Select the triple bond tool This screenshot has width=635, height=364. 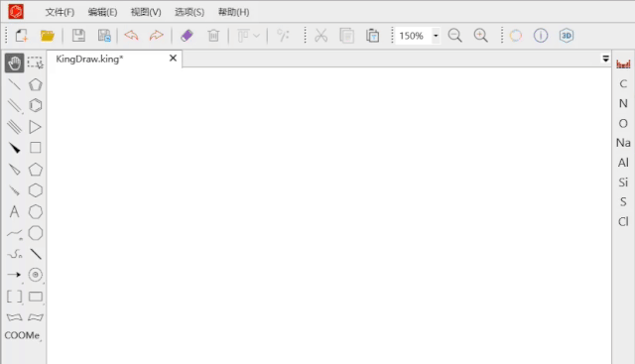tap(14, 127)
